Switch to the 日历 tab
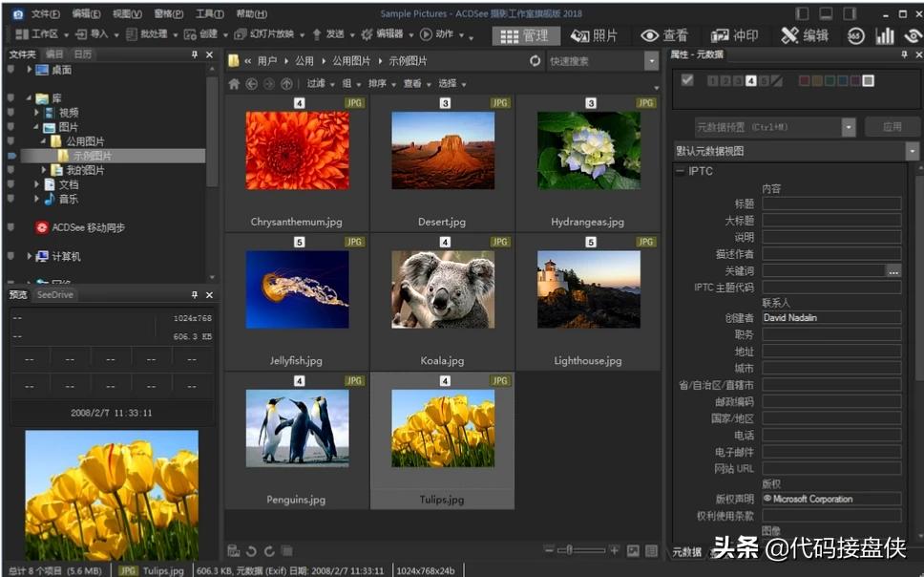 click(x=83, y=54)
